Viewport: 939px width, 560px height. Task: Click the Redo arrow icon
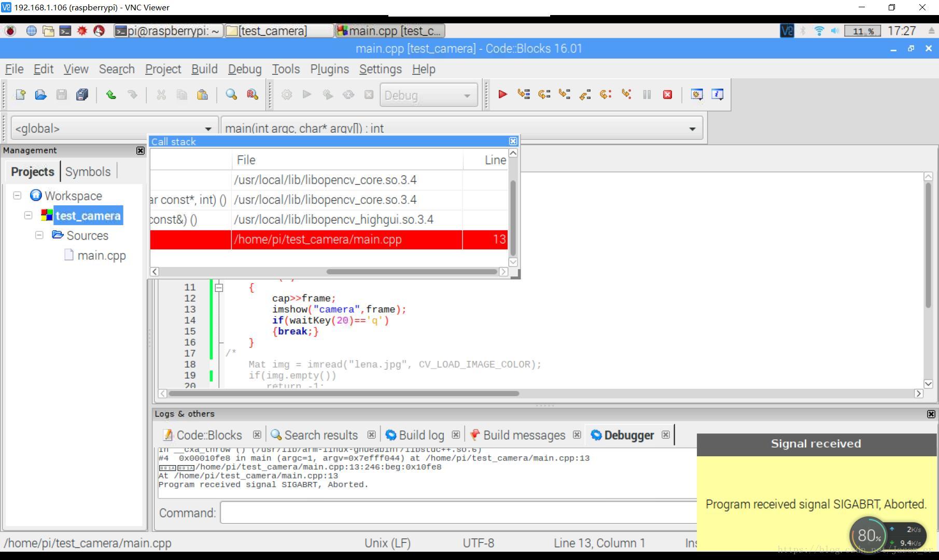pos(132,94)
